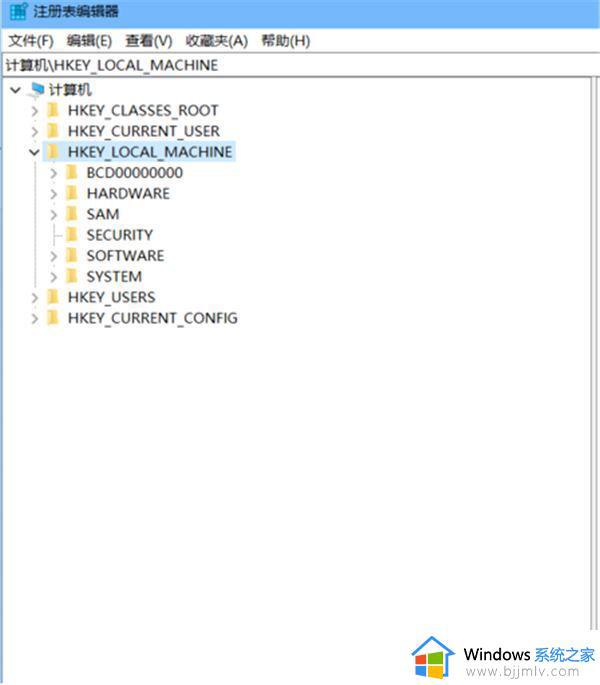Screen dimensions: 600x685
Task: Collapse HKEY_LOCAL_MACHINE chevron
Action: pos(35,152)
